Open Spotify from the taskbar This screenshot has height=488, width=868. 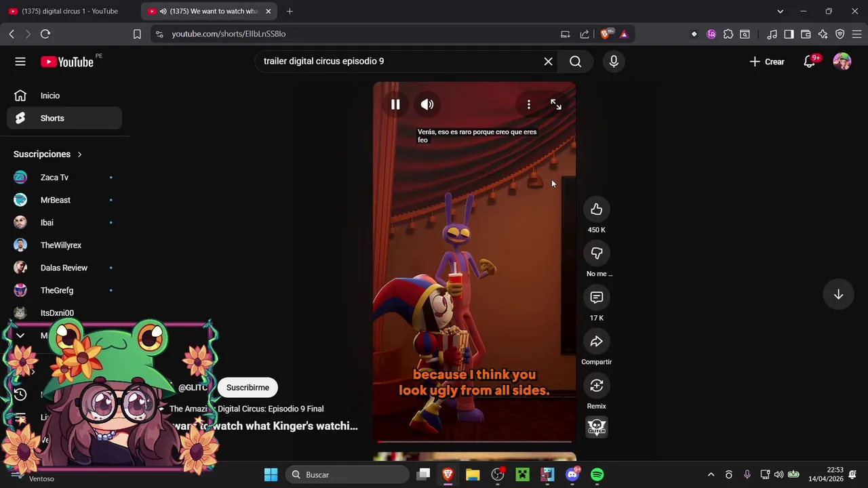click(597, 474)
